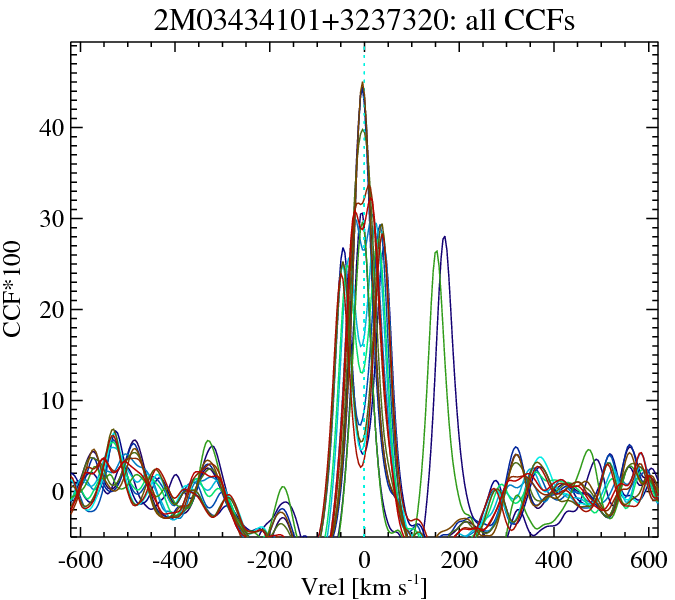Click the small green bump near -175 km/s
Image resolution: width=675 pixels, height=600 pixels.
point(283,487)
